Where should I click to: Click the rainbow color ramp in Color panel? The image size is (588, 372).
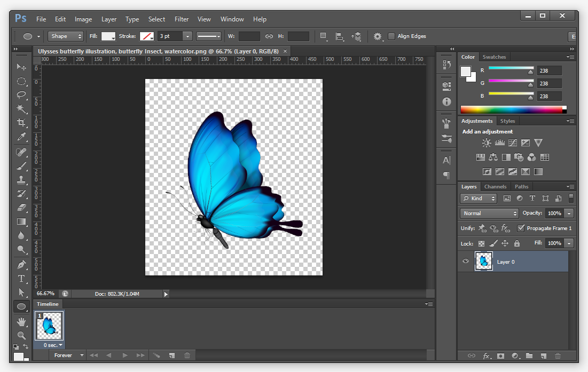512,109
